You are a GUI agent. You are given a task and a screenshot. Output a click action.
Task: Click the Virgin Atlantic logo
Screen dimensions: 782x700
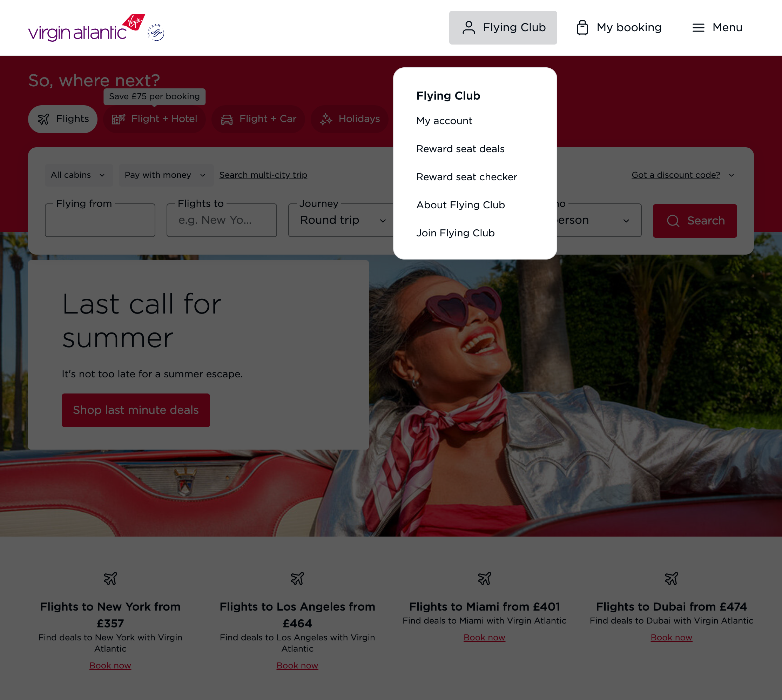(87, 28)
